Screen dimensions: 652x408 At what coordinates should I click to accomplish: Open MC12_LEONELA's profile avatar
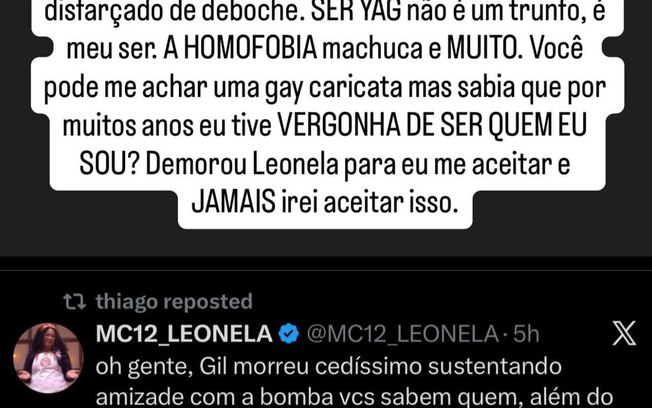coord(48,359)
